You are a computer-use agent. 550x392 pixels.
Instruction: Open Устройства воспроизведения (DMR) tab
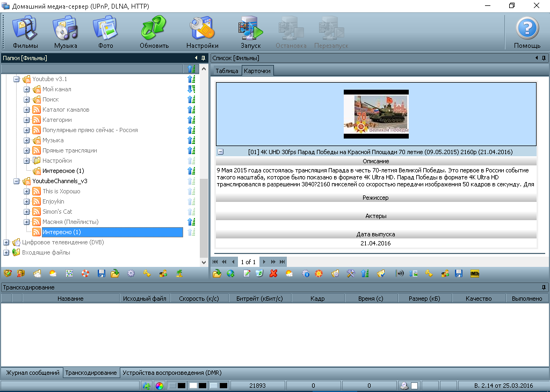click(172, 373)
